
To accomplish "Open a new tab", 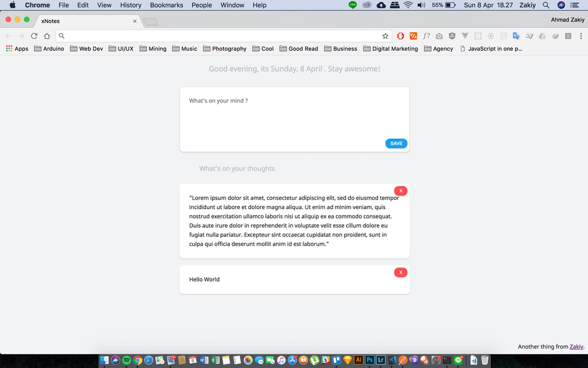I will point(151,22).
